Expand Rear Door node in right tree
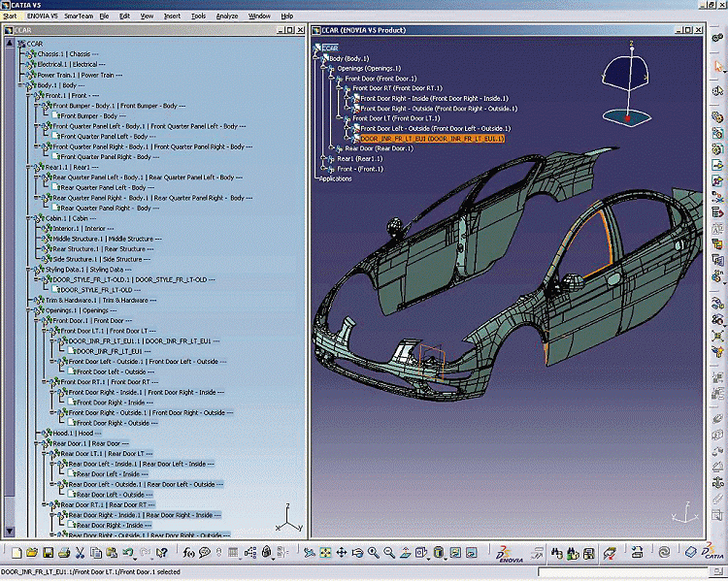This screenshot has height=581, width=728. [331, 148]
